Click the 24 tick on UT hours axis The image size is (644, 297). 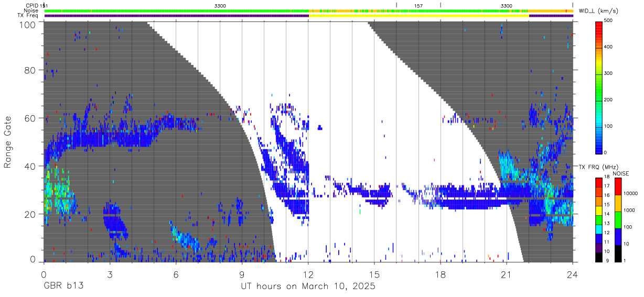click(573, 274)
